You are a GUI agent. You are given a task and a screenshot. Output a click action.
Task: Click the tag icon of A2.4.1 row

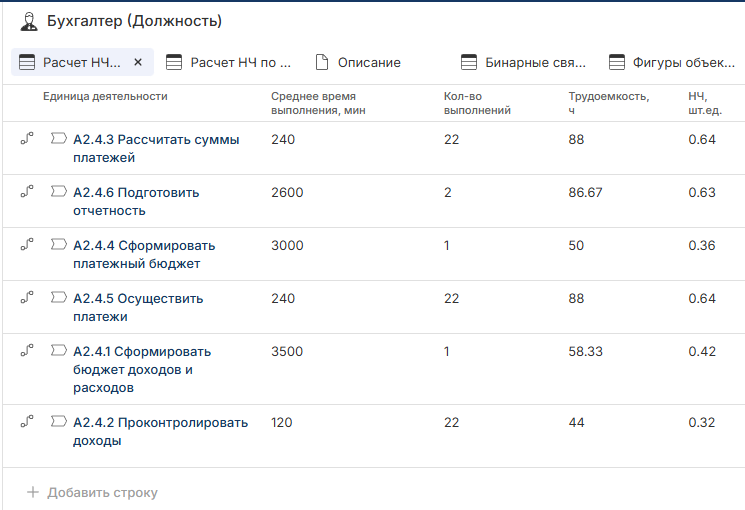tap(58, 351)
